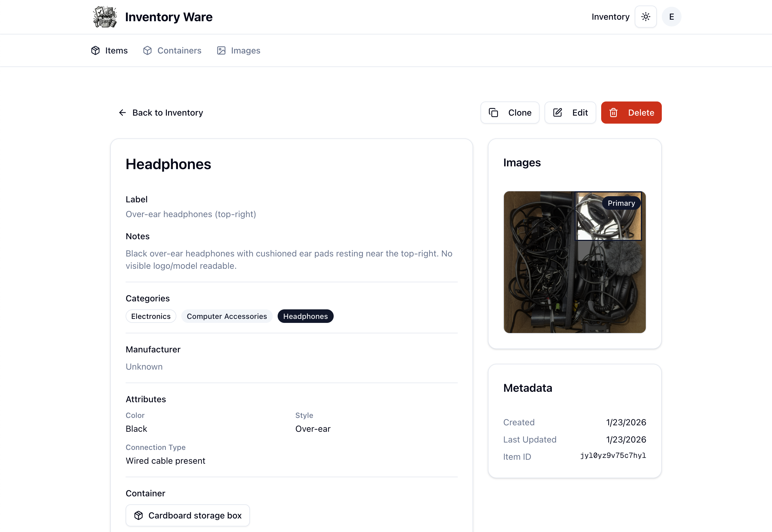Select the Electronics category chip
772x532 pixels.
click(151, 316)
